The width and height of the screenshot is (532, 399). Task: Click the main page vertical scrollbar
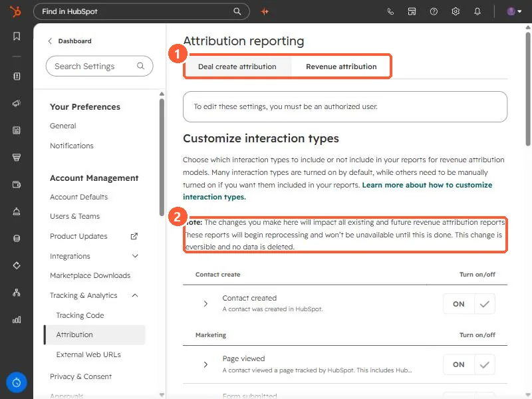[x=528, y=89]
